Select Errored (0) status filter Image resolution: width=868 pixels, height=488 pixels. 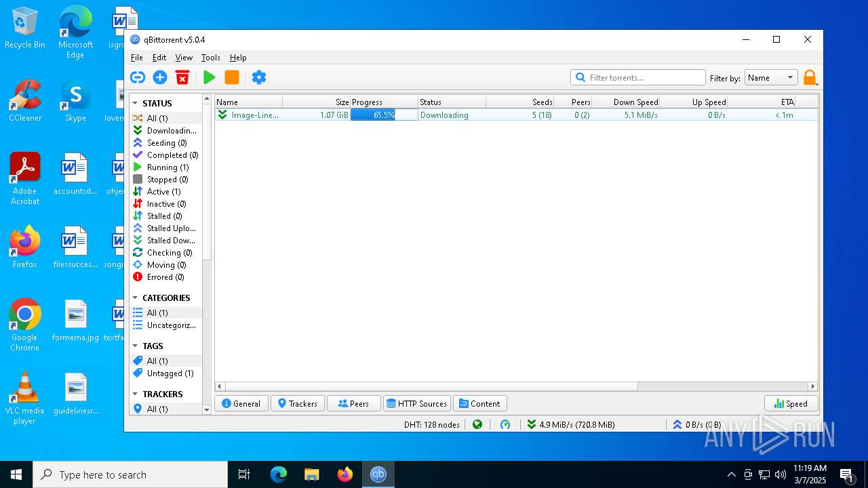click(165, 277)
